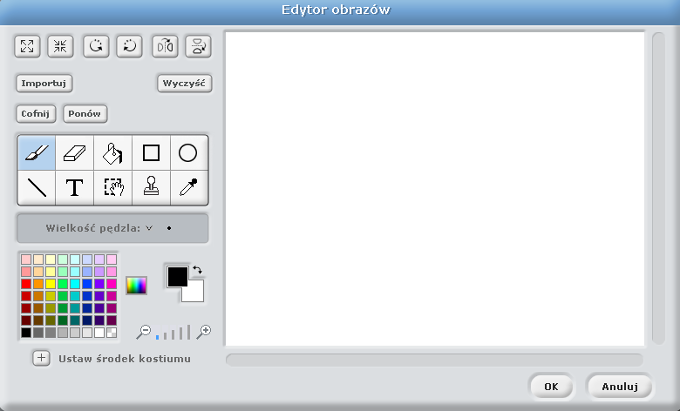680x411 pixels.
Task: Open the brush size dropdown arrow
Action: click(149, 228)
